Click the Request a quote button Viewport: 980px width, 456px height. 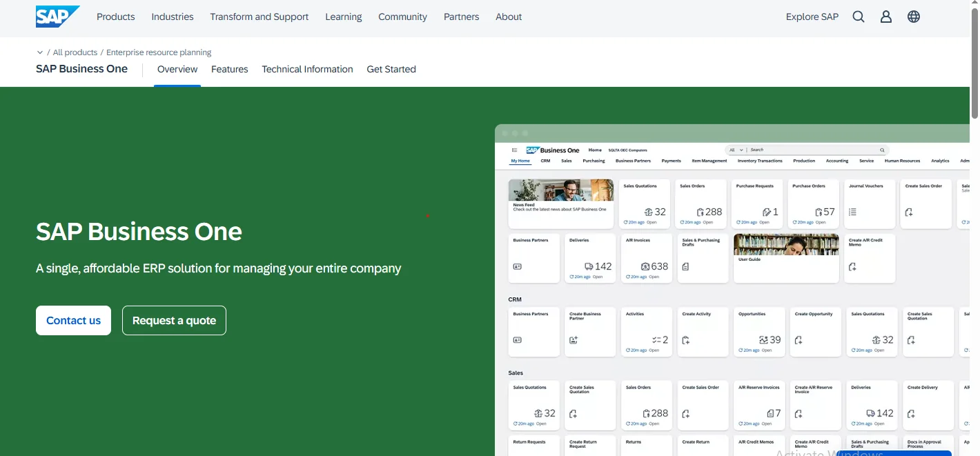click(x=174, y=320)
